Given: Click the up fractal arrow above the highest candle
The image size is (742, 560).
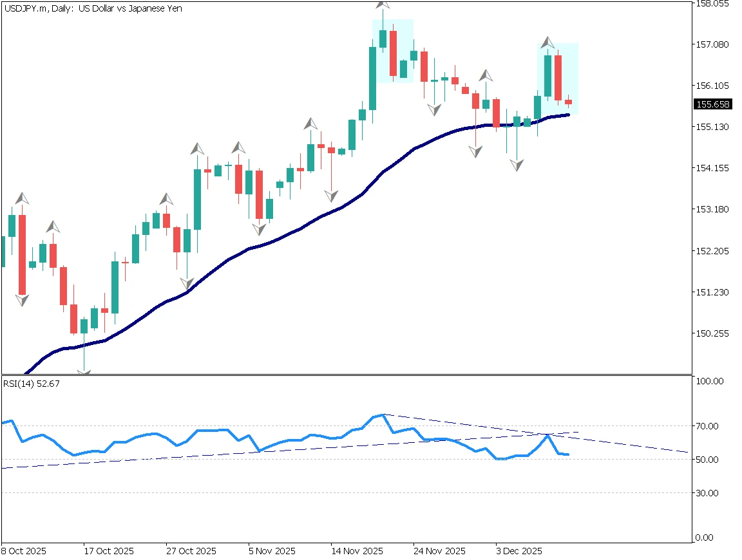Looking at the screenshot, I should click(x=383, y=5).
